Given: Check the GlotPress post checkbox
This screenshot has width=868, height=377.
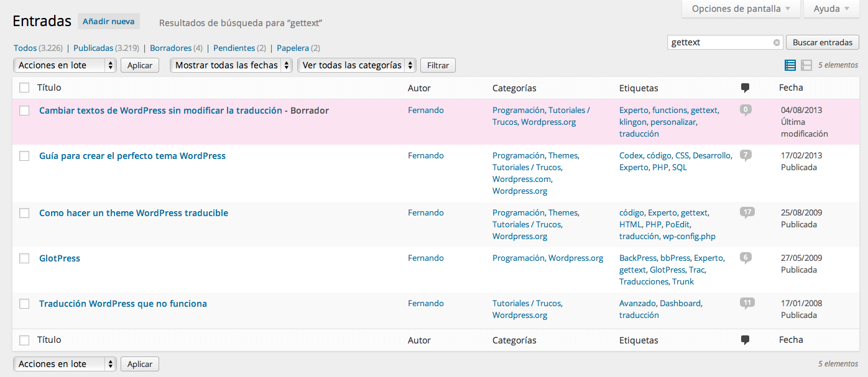Looking at the screenshot, I should coord(24,258).
